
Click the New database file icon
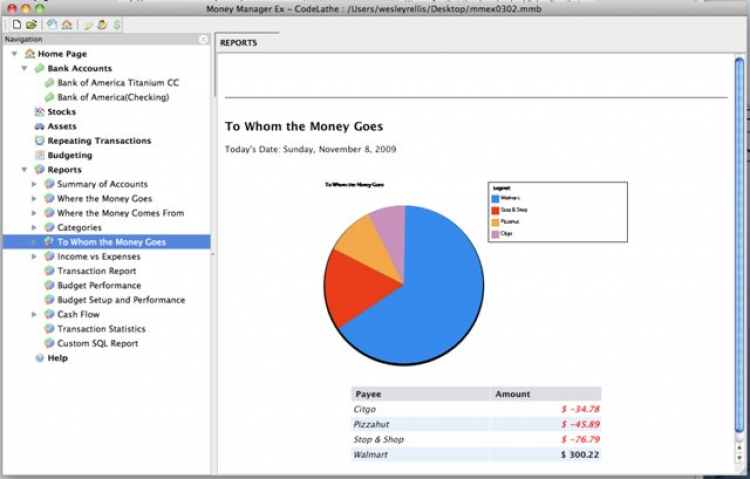(x=17, y=24)
